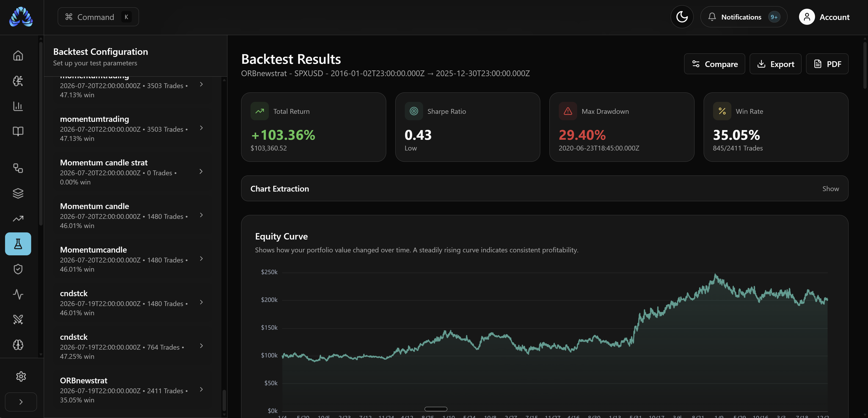Expand chevron for Momentum candle strat entry
Image resolution: width=868 pixels, height=418 pixels.
coord(201,171)
